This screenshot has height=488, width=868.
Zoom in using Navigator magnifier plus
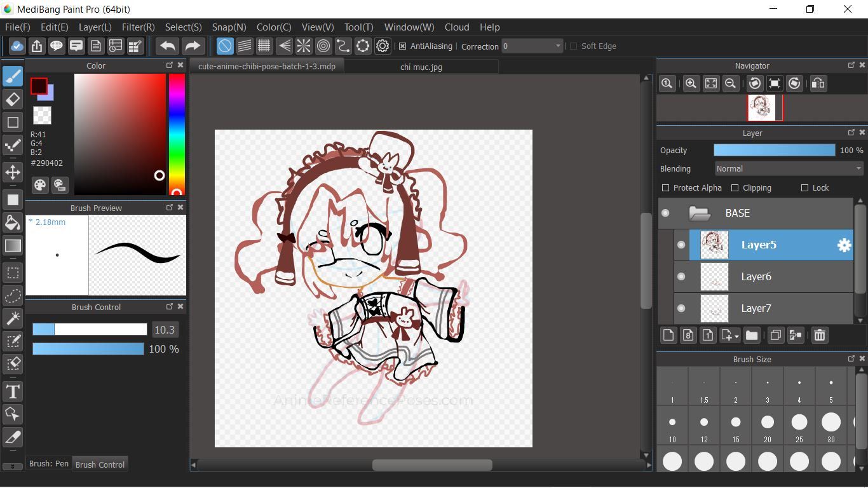(x=691, y=84)
